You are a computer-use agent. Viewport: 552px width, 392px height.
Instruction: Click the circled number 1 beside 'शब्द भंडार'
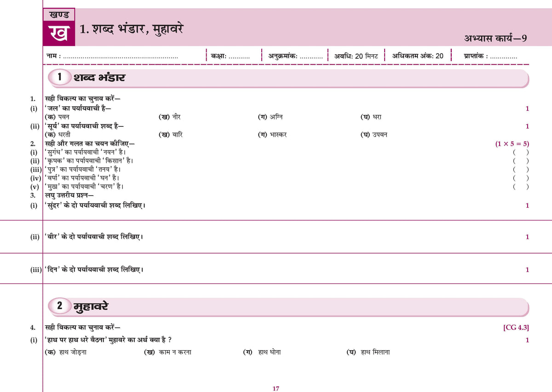(x=60, y=77)
